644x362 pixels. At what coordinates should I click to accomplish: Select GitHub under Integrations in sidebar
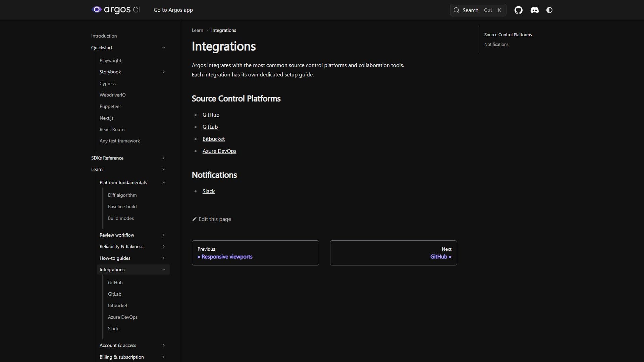pyautogui.click(x=115, y=283)
